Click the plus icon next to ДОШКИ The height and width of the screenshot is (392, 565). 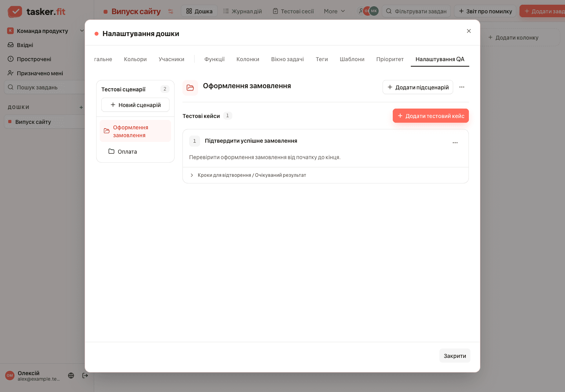81,107
